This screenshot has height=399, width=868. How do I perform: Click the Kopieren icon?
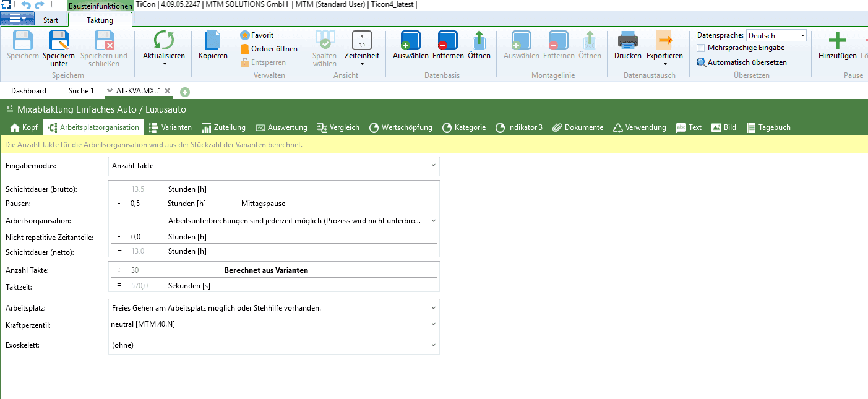(213, 41)
